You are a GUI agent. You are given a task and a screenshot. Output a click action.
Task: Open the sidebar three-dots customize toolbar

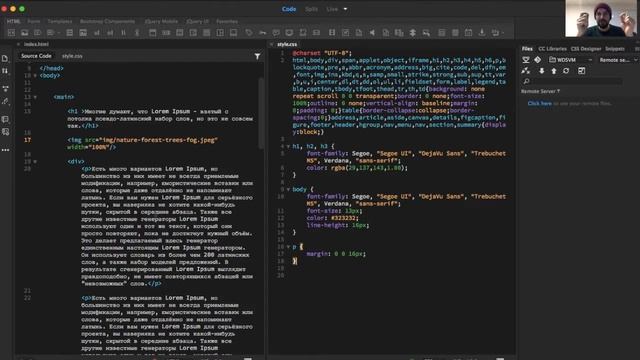click(x=5, y=150)
